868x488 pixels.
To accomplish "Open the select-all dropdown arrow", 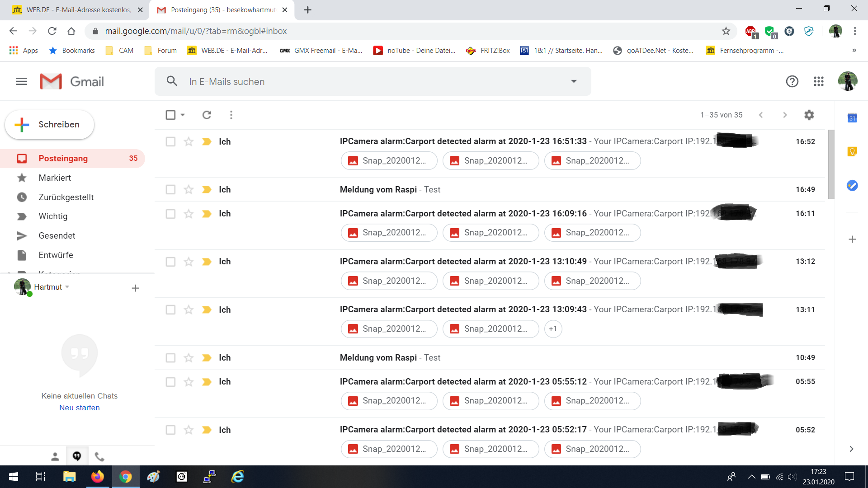I will pos(183,115).
